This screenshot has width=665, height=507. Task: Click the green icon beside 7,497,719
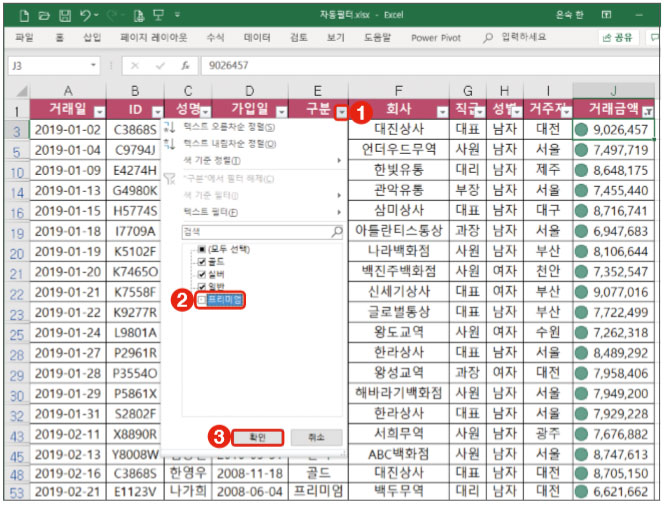click(x=581, y=150)
